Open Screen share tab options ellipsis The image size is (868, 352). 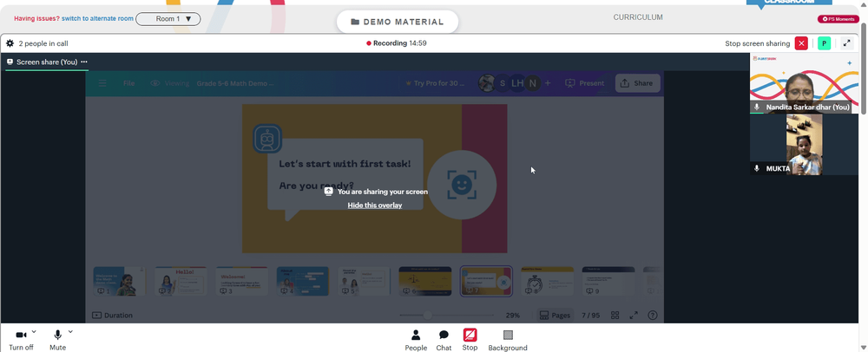coord(84,62)
